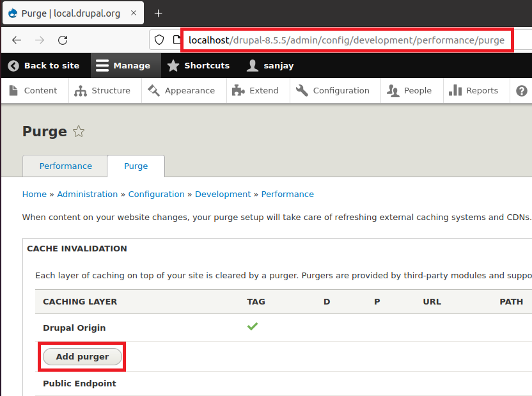Go to Home breadcrumb link
This screenshot has height=396, width=532.
(34, 194)
